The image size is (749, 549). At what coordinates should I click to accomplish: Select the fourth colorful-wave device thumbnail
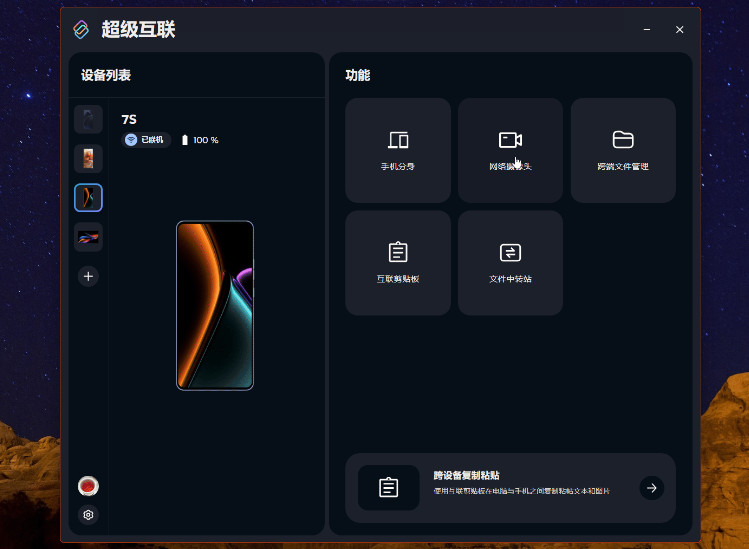click(88, 237)
